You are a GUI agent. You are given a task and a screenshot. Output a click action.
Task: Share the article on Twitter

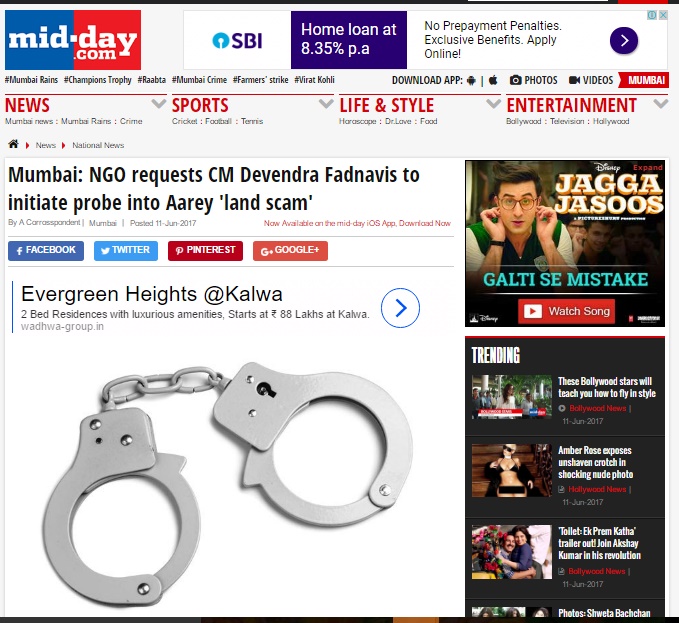pyautogui.click(x=126, y=251)
